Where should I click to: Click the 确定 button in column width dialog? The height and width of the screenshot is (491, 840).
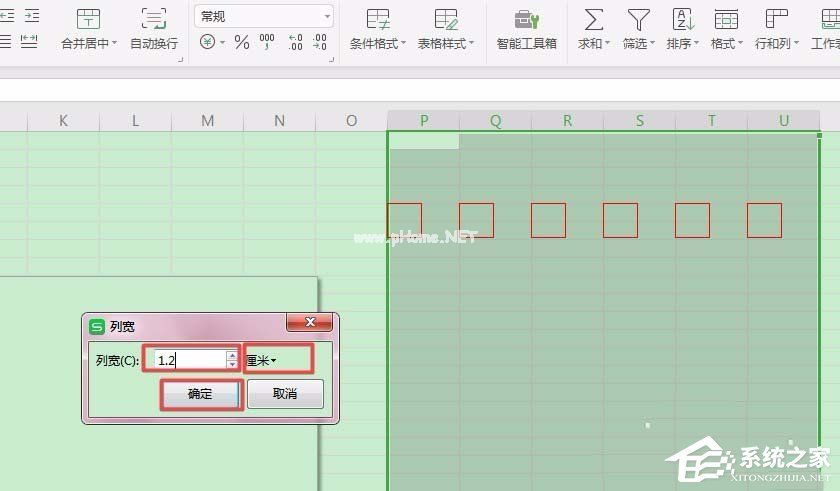pyautogui.click(x=200, y=394)
